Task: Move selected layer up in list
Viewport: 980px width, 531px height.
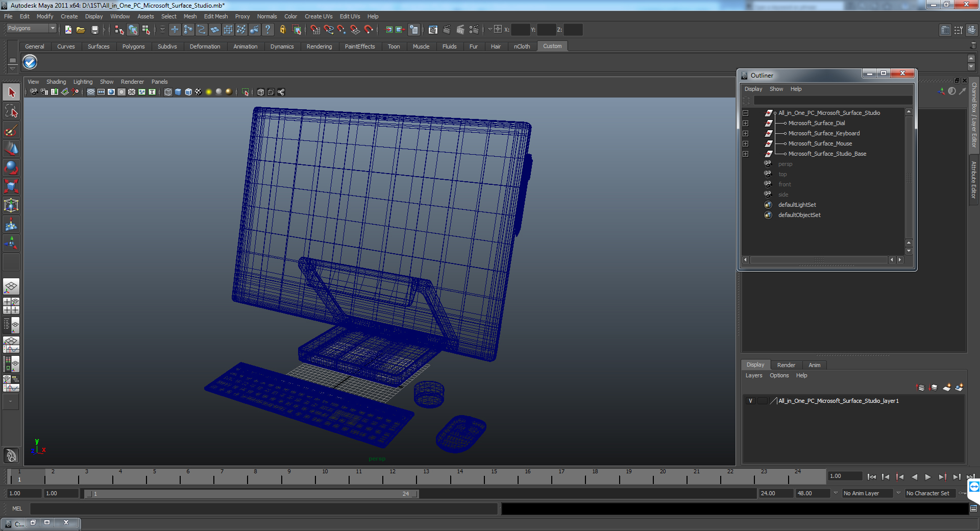Action: [x=921, y=388]
